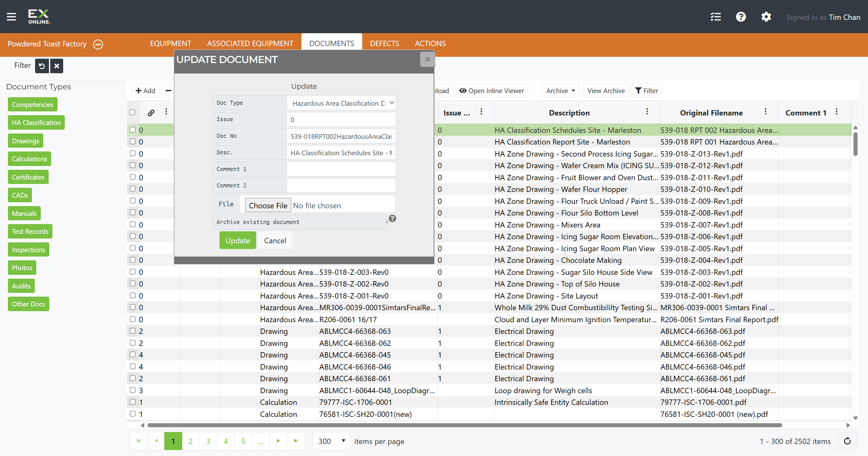The width and height of the screenshot is (868, 456).
Task: Open Issue column options menu
Action: 481,112
